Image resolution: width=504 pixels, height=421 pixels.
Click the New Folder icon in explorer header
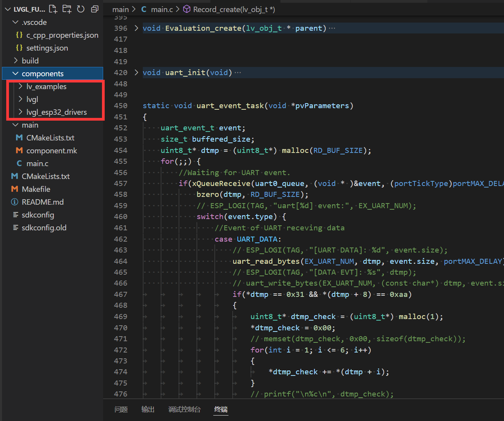[67, 9]
